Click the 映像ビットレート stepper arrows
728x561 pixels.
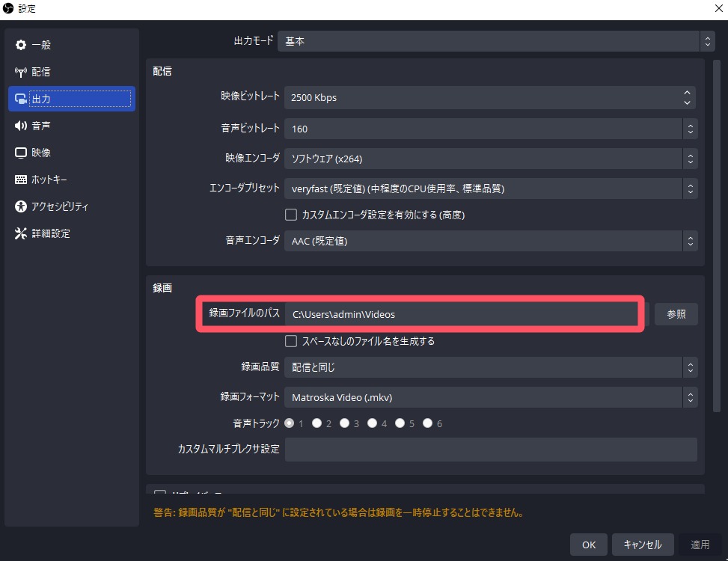(x=687, y=97)
